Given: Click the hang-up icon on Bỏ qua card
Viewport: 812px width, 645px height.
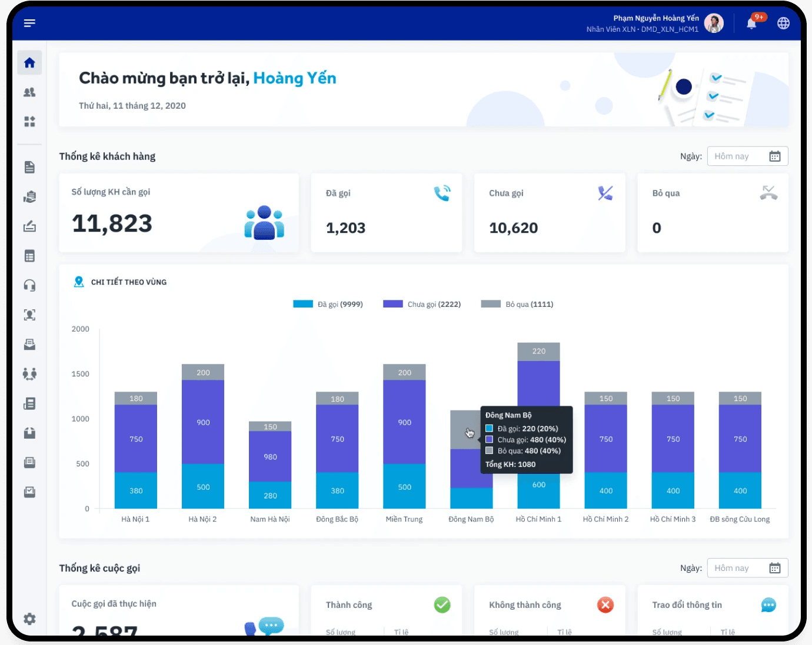Looking at the screenshot, I should 768,193.
